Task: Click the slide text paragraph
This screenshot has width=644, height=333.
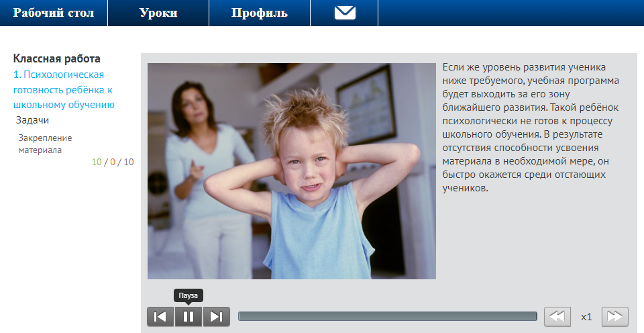Action: click(x=532, y=128)
